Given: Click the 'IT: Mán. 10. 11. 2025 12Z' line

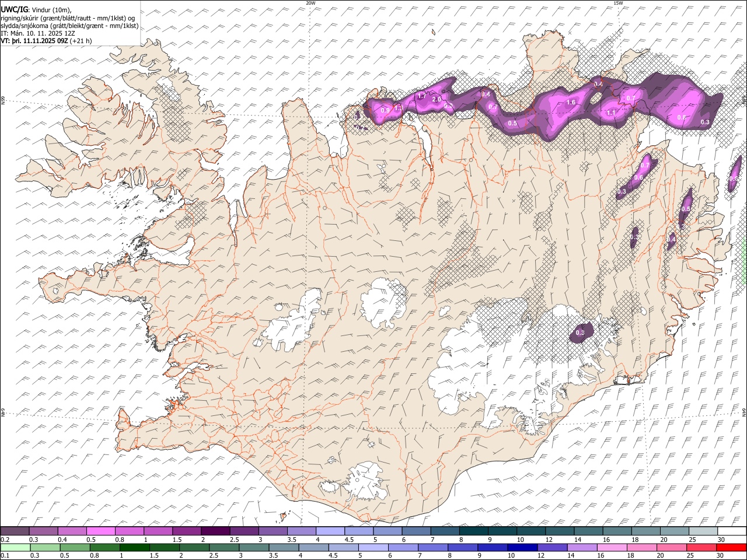Looking at the screenshot, I should (x=38, y=33).
